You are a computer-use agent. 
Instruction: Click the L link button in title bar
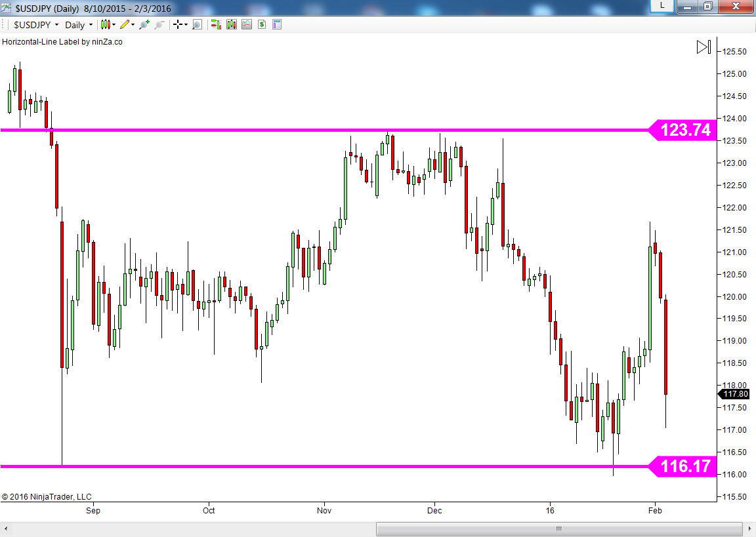click(662, 6)
